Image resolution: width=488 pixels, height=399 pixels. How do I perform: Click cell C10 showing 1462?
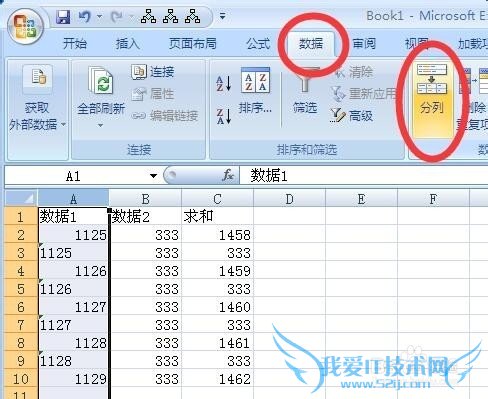(x=217, y=379)
